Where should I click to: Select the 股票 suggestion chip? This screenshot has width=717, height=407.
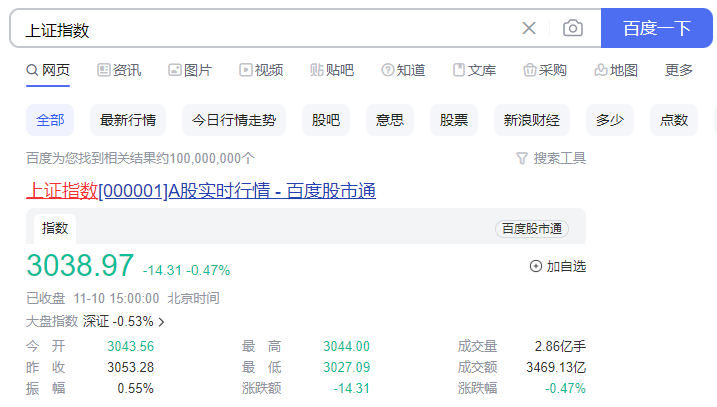pos(454,120)
